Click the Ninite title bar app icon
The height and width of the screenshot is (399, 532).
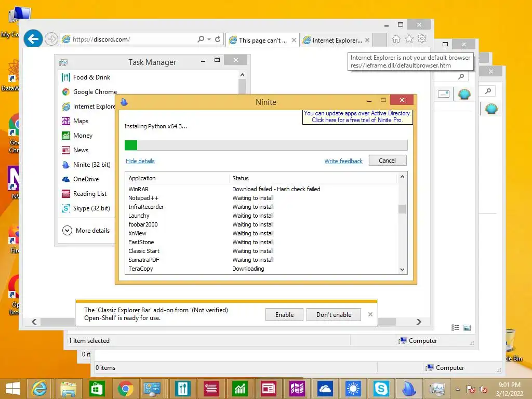pyautogui.click(x=124, y=102)
